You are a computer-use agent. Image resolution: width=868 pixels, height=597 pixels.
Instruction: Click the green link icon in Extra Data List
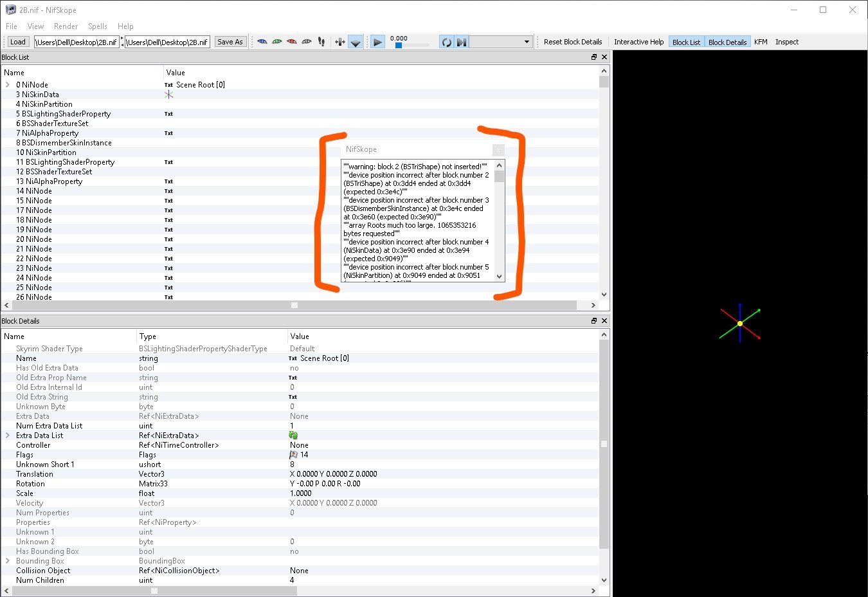293,436
